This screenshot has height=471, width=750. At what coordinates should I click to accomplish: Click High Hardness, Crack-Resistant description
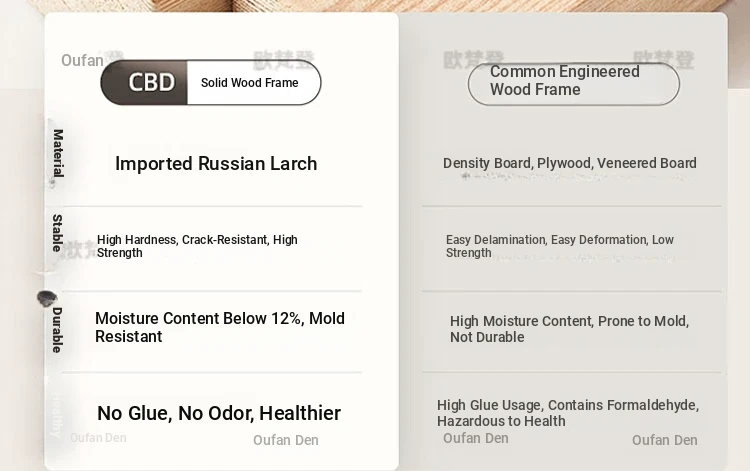point(197,246)
